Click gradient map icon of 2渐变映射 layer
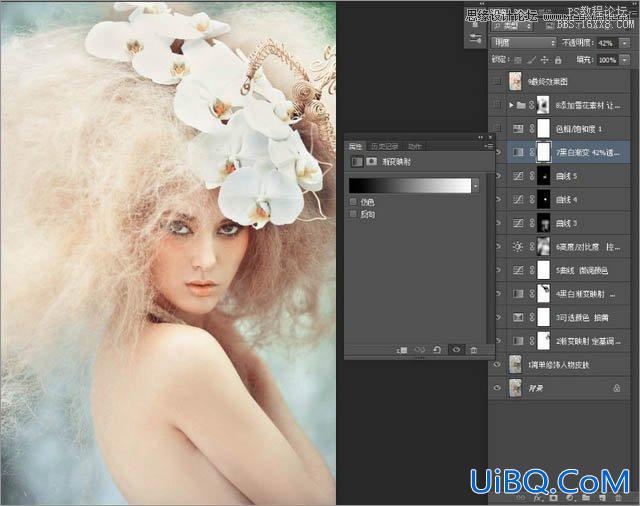Image resolution: width=640 pixels, height=506 pixels. tap(518, 341)
